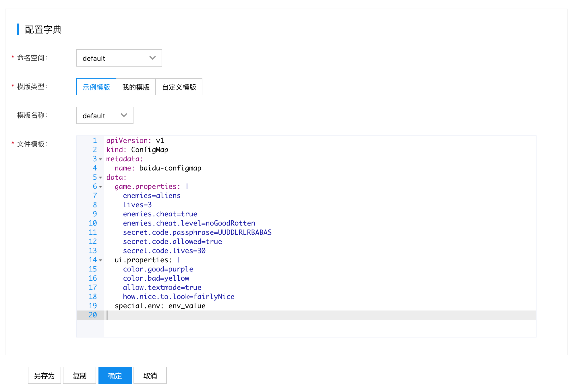Click the 'data:' key text
Image resolution: width=577 pixels, height=392 pixels.
116,177
